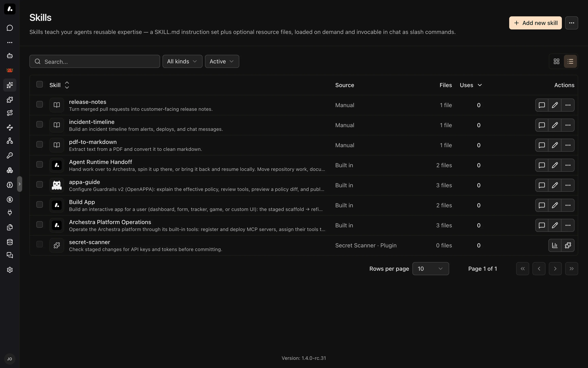Edit the incident-timeline skill
588x368 pixels.
555,125
